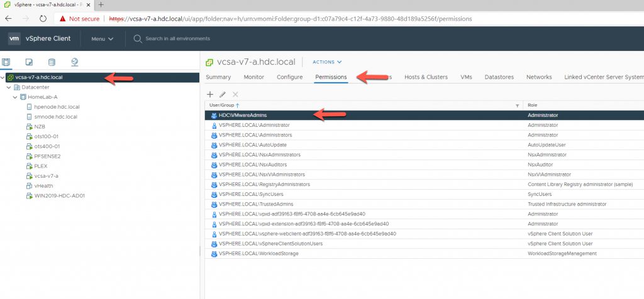Click browser forward arrow
This screenshot has height=299, width=644.
25,18
